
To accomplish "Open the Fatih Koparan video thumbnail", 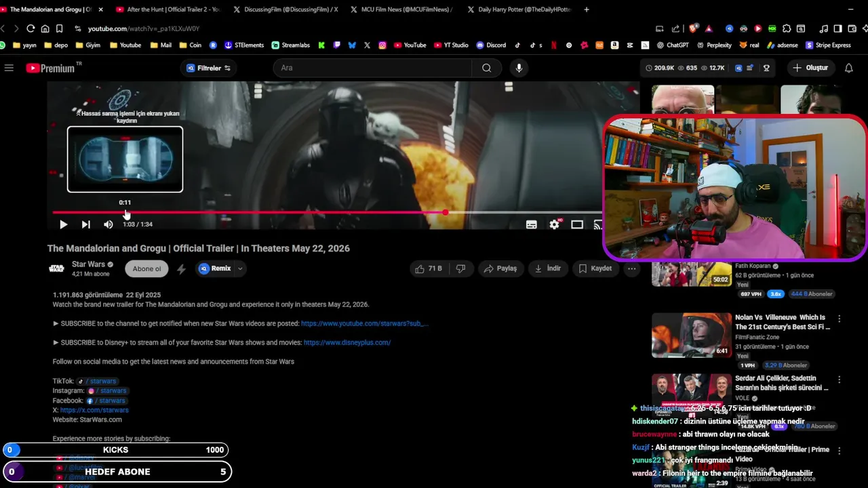I will (691, 274).
